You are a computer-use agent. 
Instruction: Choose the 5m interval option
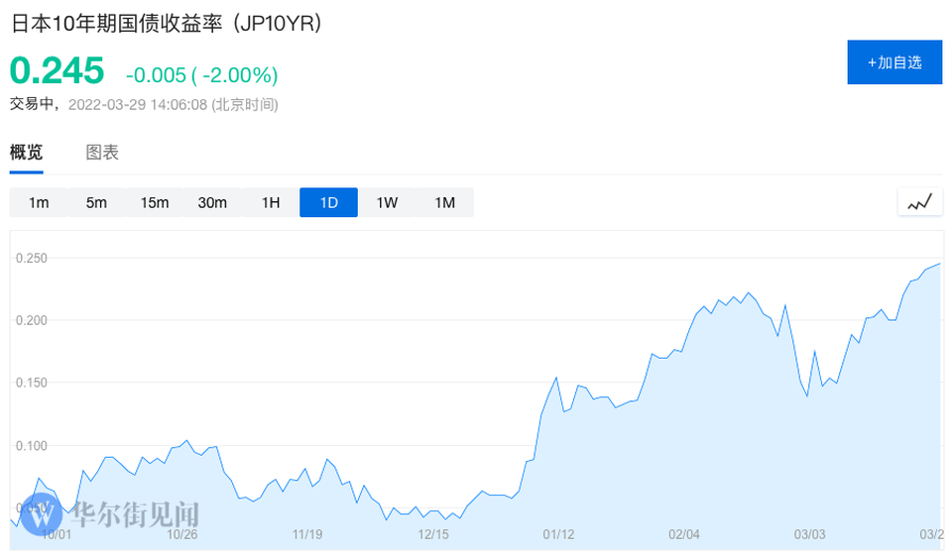[96, 202]
